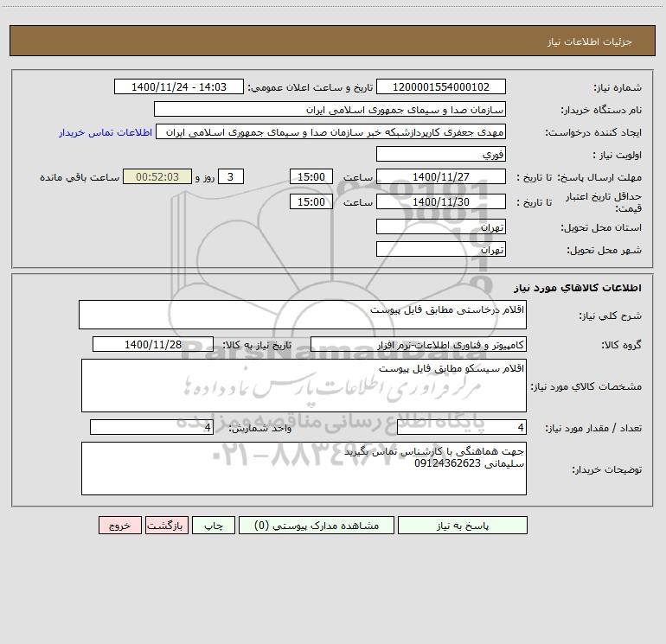Click the general description box 'اقلام درخواستی مطابق فایل پیوست'
Screen dimensions: 666x644
(303, 315)
